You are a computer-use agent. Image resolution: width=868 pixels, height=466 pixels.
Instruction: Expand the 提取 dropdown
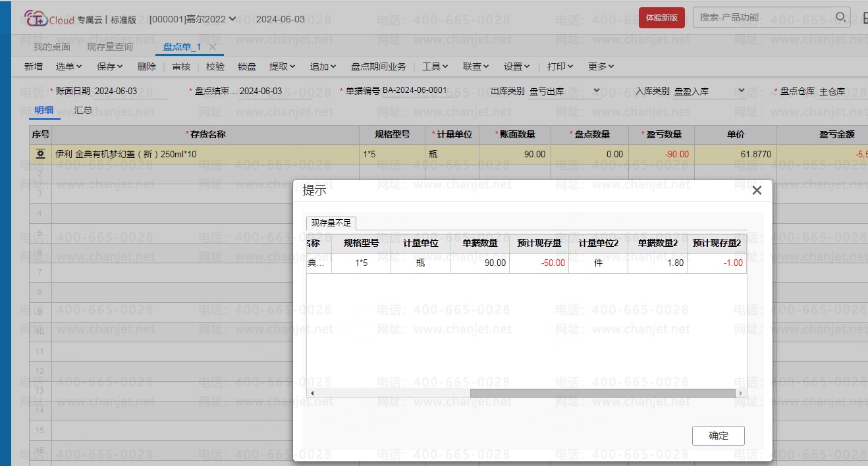[283, 66]
